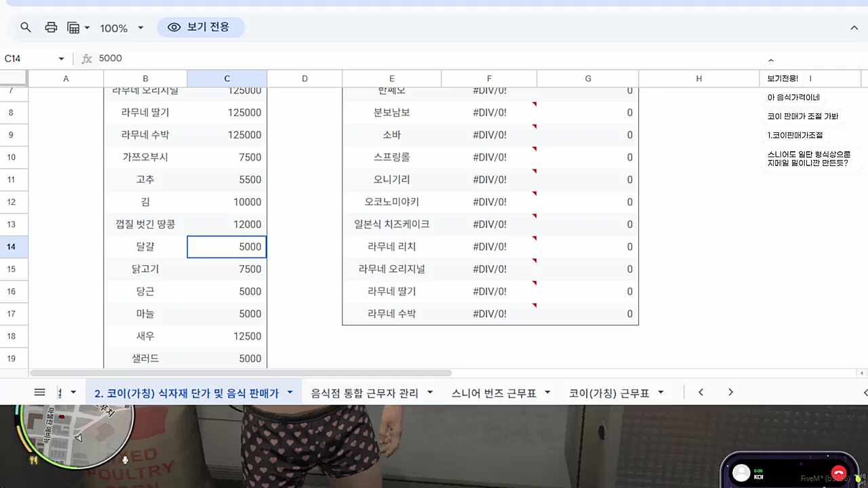Click the fx function icon in formula bar

point(87,59)
